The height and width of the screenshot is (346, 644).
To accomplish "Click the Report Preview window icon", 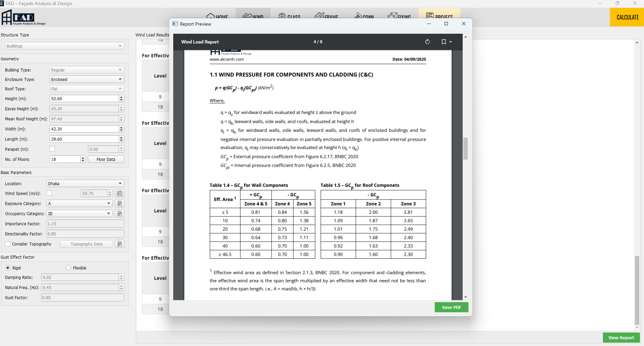I will [175, 24].
